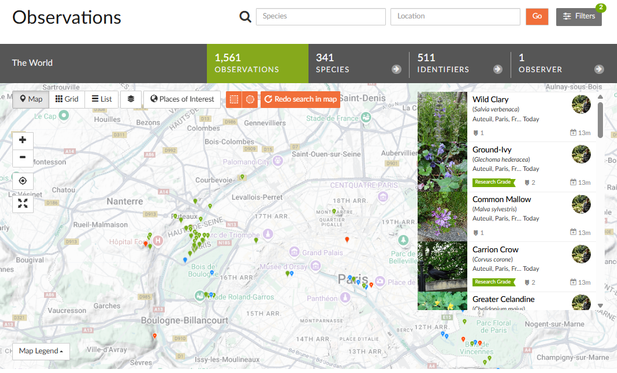Click the calendar icon on Carrion Crow row
The width and height of the screenshot is (617, 373).
(573, 282)
